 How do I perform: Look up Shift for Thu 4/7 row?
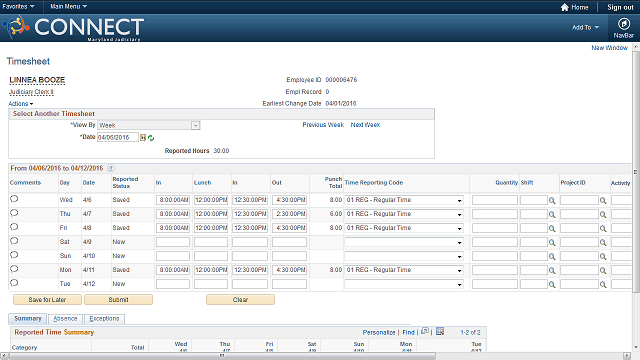552,214
